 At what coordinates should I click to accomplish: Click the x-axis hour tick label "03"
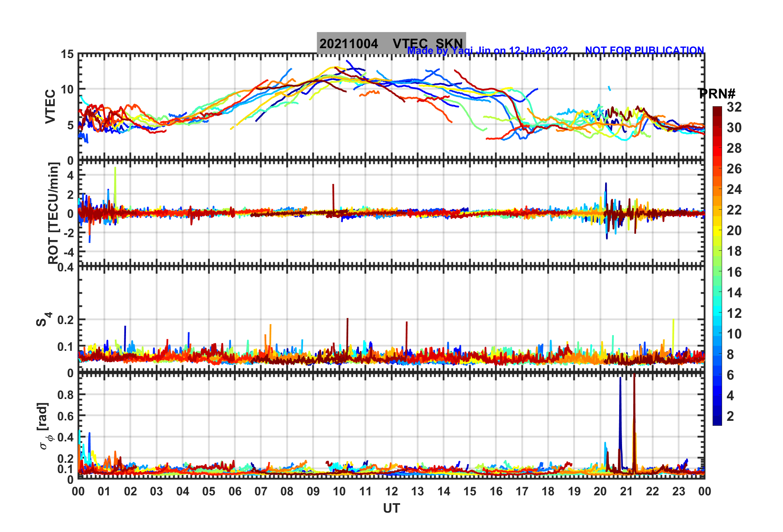tap(156, 491)
